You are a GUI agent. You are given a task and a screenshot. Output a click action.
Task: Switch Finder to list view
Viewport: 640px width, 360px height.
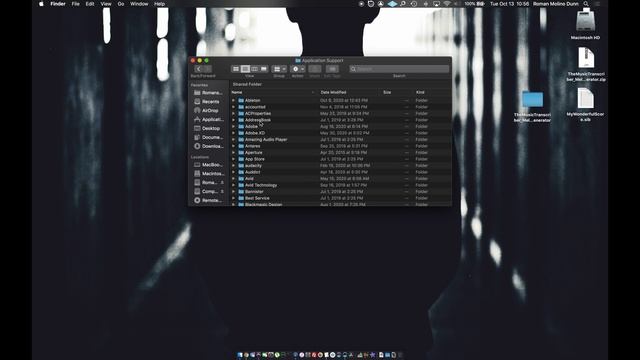coord(245,69)
